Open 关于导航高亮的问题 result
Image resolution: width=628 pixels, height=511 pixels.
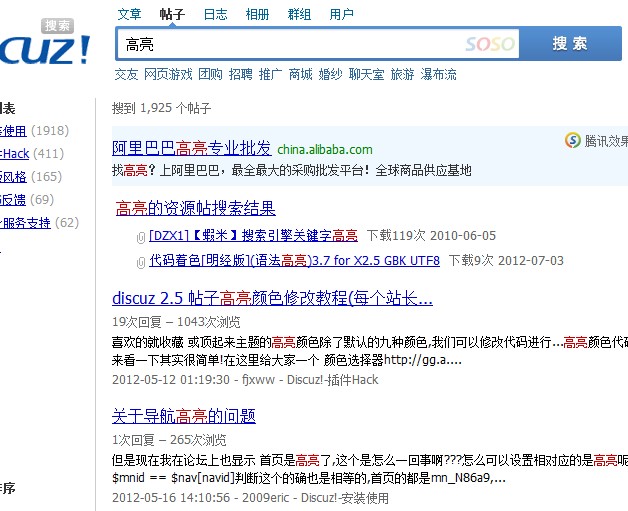(184, 416)
